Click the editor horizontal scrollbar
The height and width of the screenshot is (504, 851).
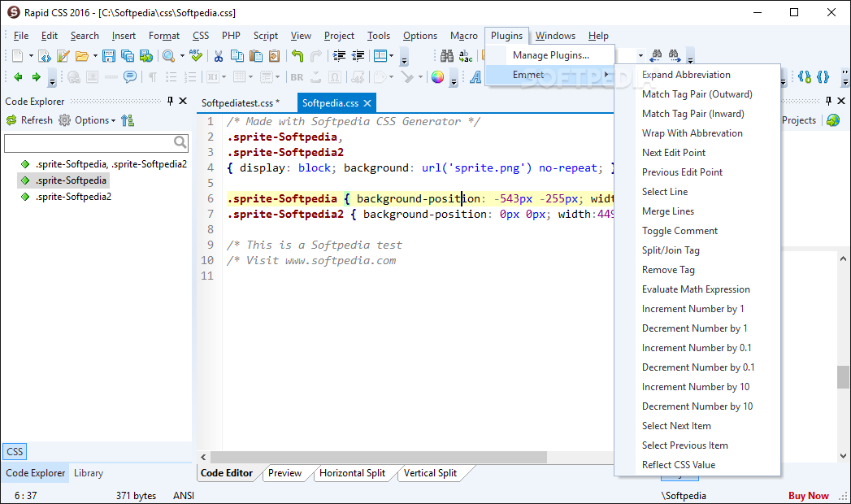coord(378,458)
